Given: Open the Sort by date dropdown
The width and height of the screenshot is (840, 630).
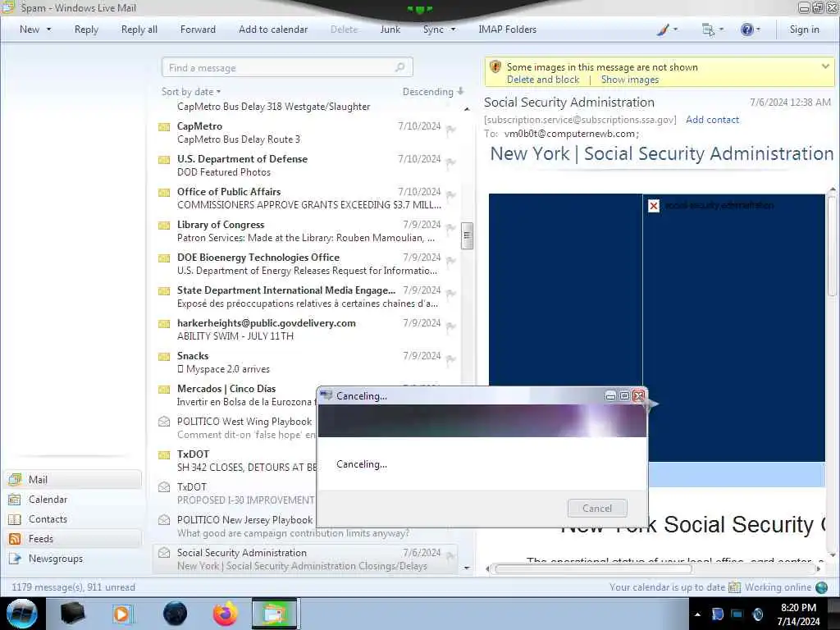Looking at the screenshot, I should click(x=191, y=92).
